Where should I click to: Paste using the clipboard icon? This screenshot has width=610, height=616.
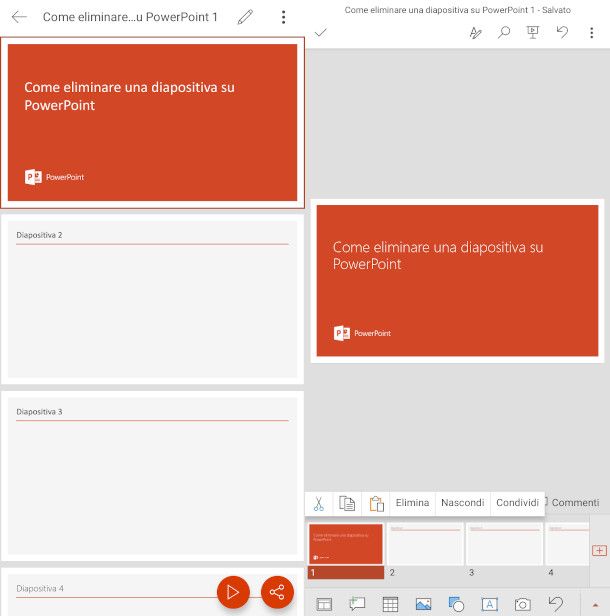tap(376, 503)
